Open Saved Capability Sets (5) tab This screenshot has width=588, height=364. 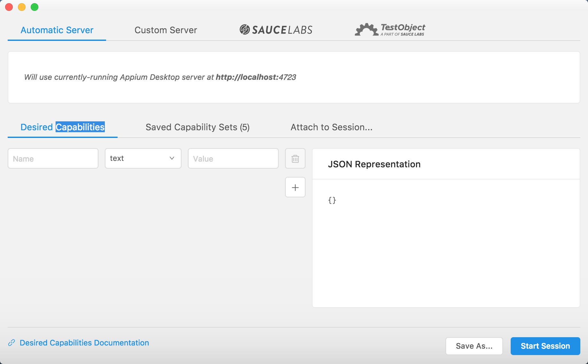(x=197, y=127)
